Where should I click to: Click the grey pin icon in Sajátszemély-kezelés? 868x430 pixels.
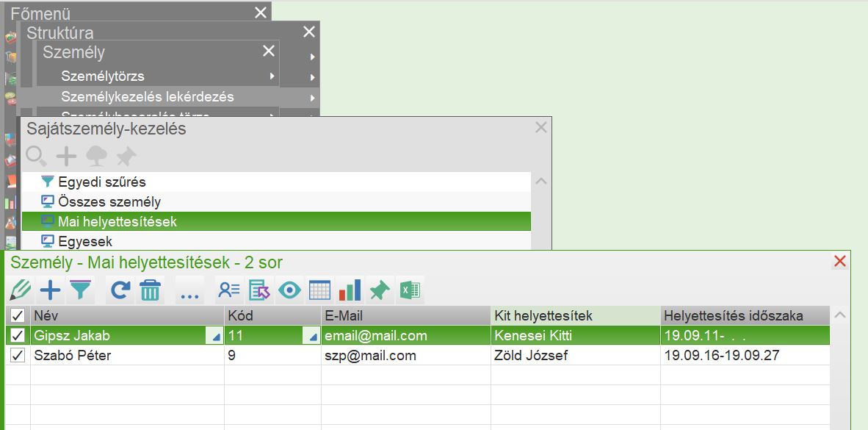(126, 157)
